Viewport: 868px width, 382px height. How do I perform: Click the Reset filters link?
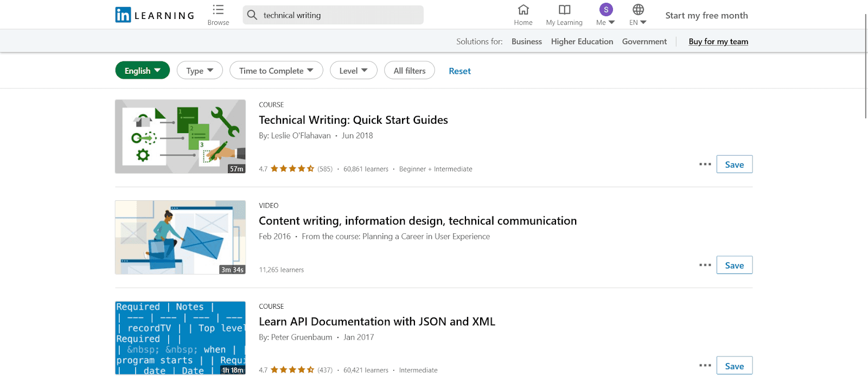[x=459, y=71]
